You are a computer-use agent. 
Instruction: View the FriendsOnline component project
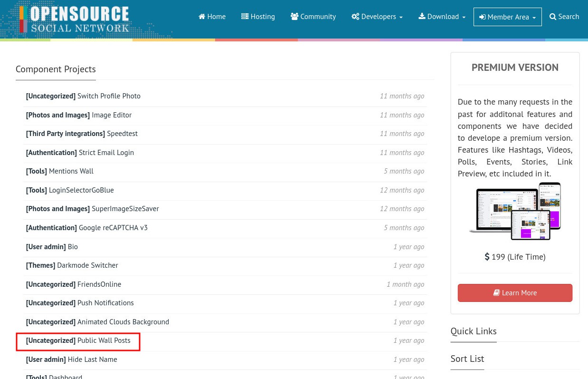coord(99,284)
